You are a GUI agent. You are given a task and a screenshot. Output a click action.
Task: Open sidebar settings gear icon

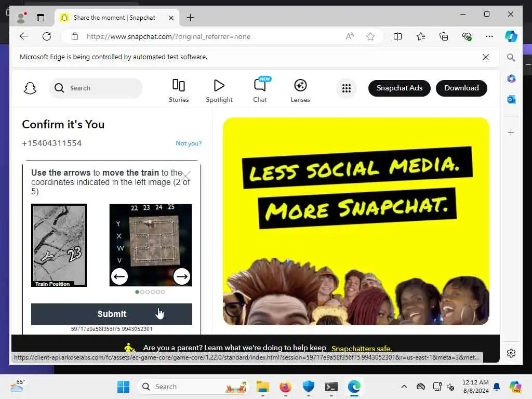click(x=511, y=353)
